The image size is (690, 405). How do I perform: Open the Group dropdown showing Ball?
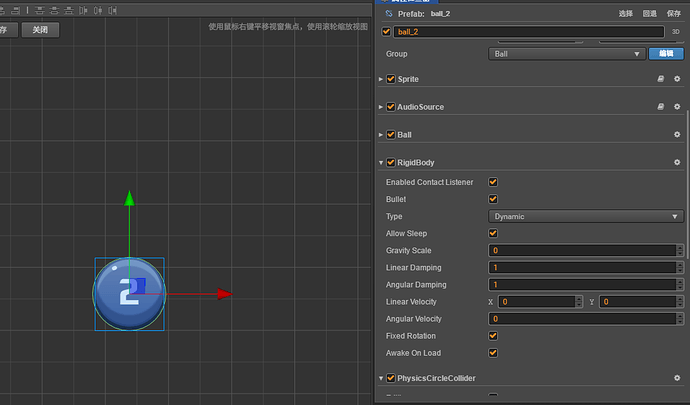[x=567, y=54]
